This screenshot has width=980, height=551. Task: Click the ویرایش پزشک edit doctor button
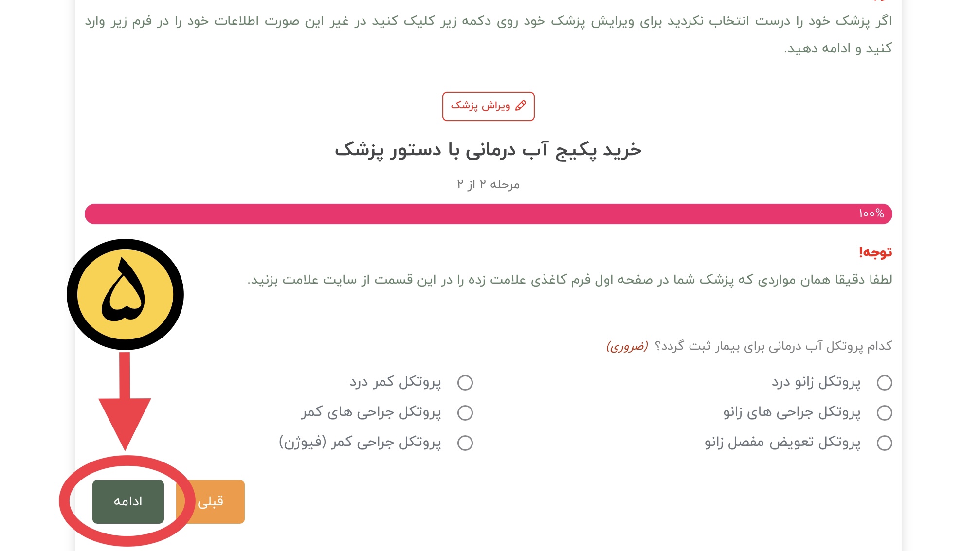488,107
